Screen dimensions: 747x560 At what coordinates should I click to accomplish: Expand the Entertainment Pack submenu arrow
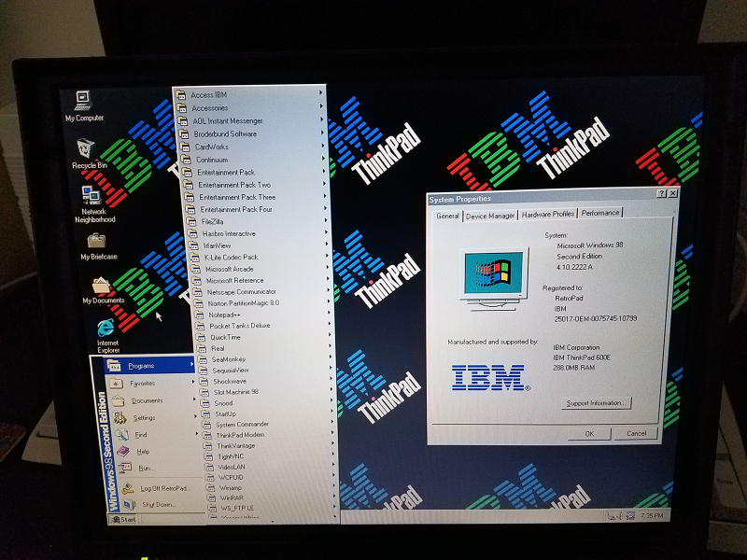[x=324, y=171]
